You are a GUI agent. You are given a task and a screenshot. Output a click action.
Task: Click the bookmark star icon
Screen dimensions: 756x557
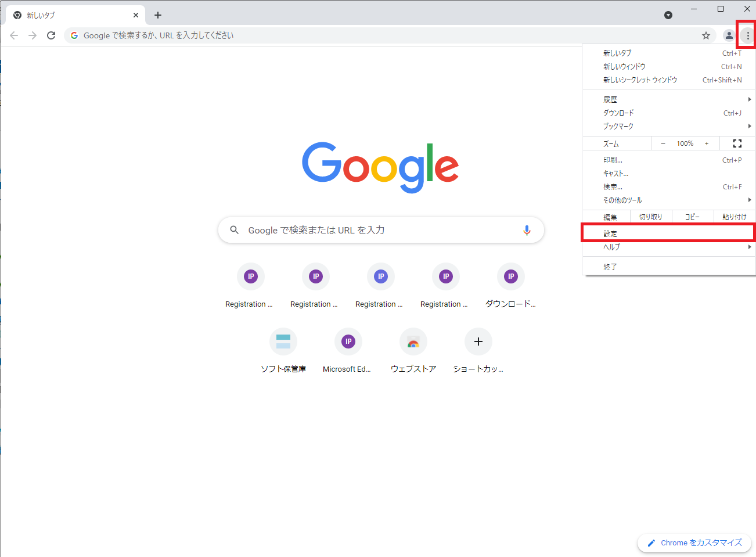706,35
